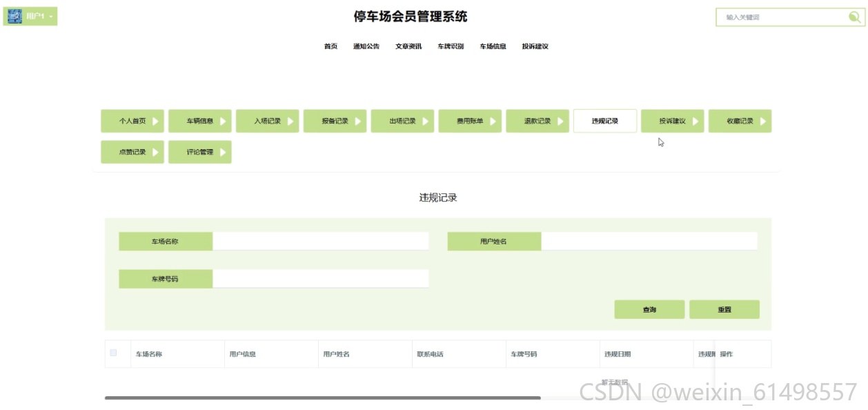Viewport: 868px width, 410px height.
Task: Open 文章资讯 in the top navigation
Action: click(x=408, y=47)
